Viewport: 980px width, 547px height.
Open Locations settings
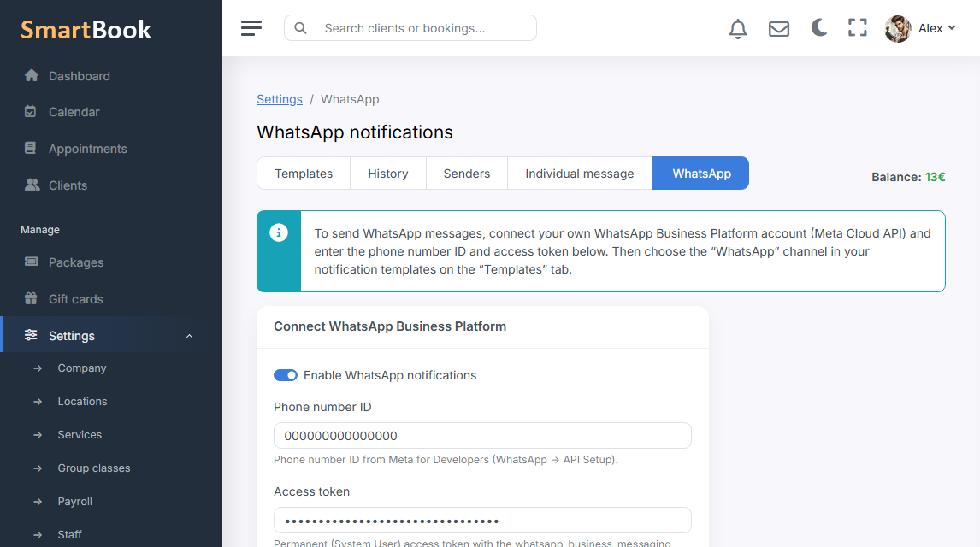click(x=82, y=402)
